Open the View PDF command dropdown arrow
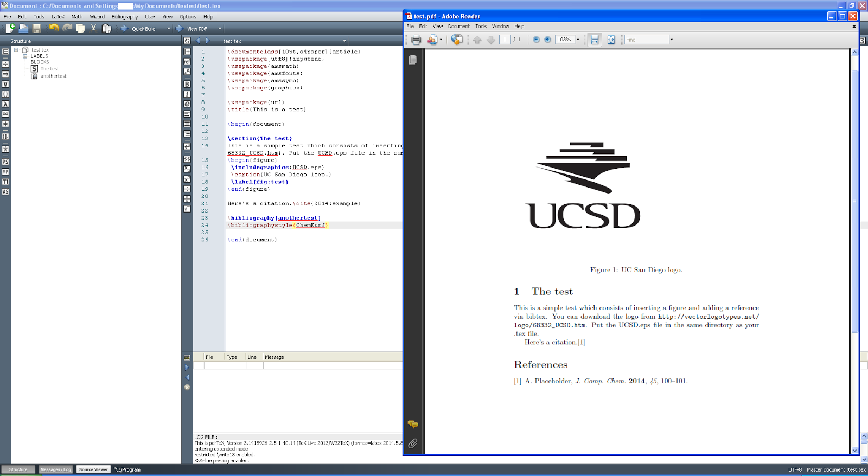 point(220,28)
